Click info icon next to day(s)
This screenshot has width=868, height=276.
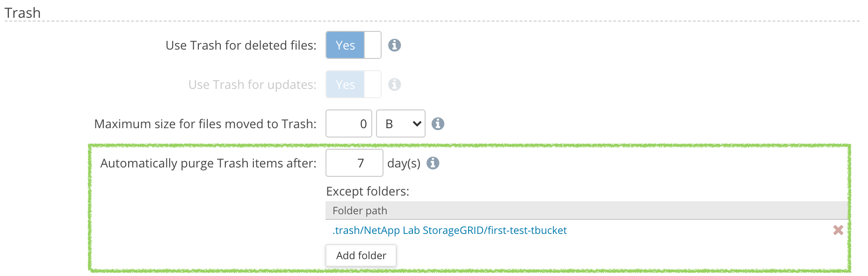point(433,163)
